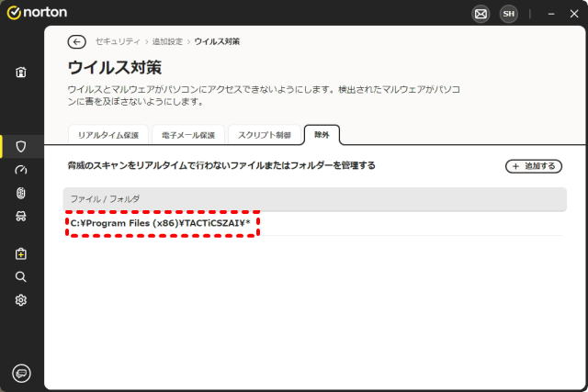Open セキュリティ breadcrumb link

tap(118, 41)
